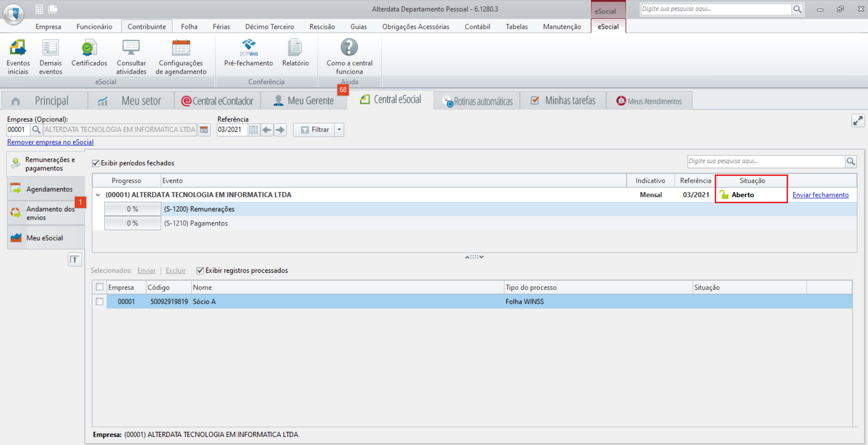This screenshot has height=445, width=868.
Task: Switch to Minhas tarefas tab
Action: [563, 101]
